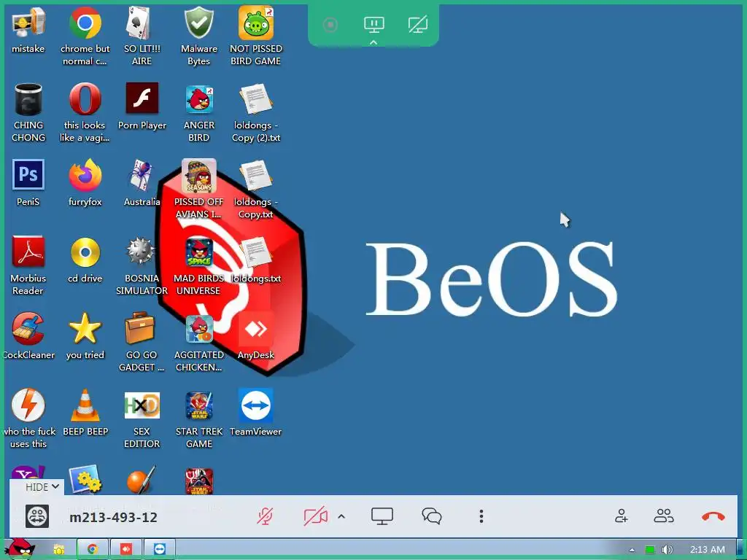This screenshot has height=560, width=747.
Task: Open 'chrome but normal c...' Chrome icon
Action: tap(85, 23)
